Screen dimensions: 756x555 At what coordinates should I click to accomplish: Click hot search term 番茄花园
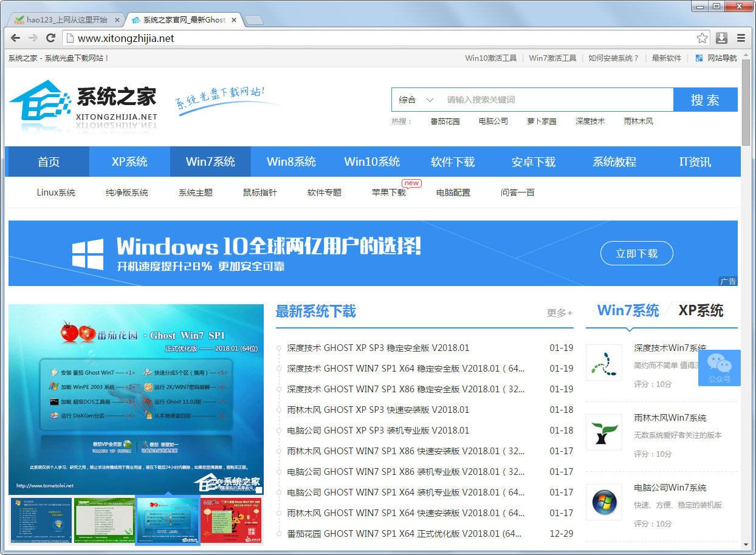pos(445,121)
